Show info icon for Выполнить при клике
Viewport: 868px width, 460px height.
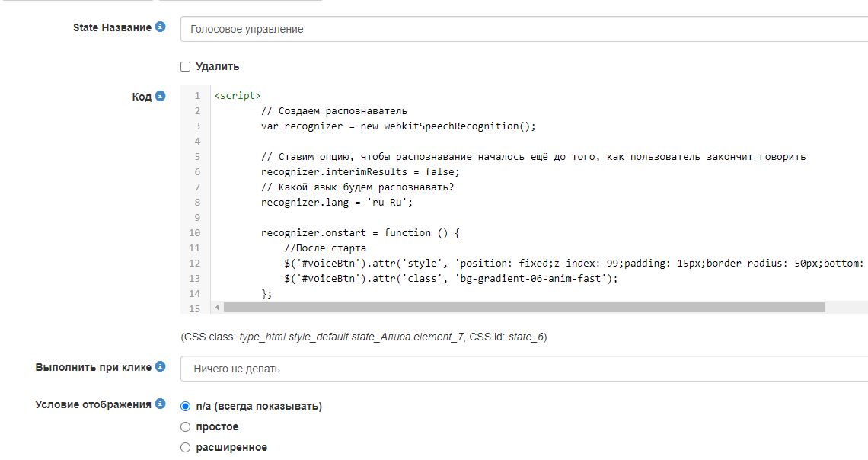[161, 366]
